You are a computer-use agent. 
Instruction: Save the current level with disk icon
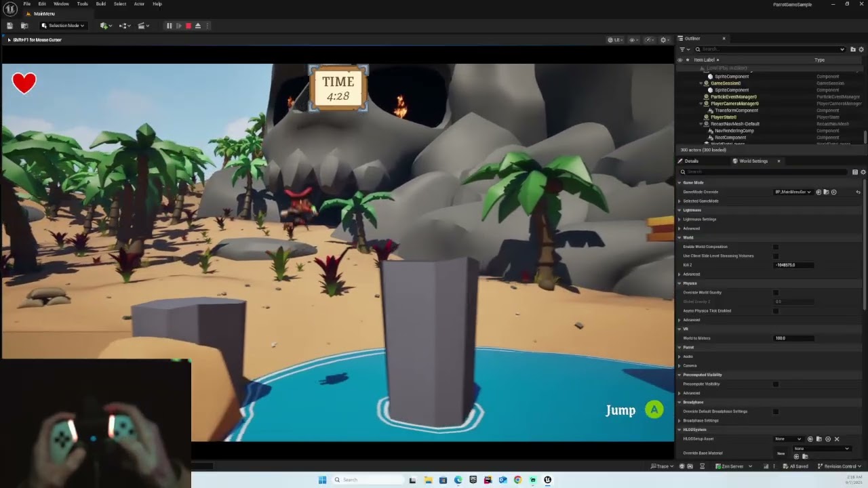click(9, 26)
